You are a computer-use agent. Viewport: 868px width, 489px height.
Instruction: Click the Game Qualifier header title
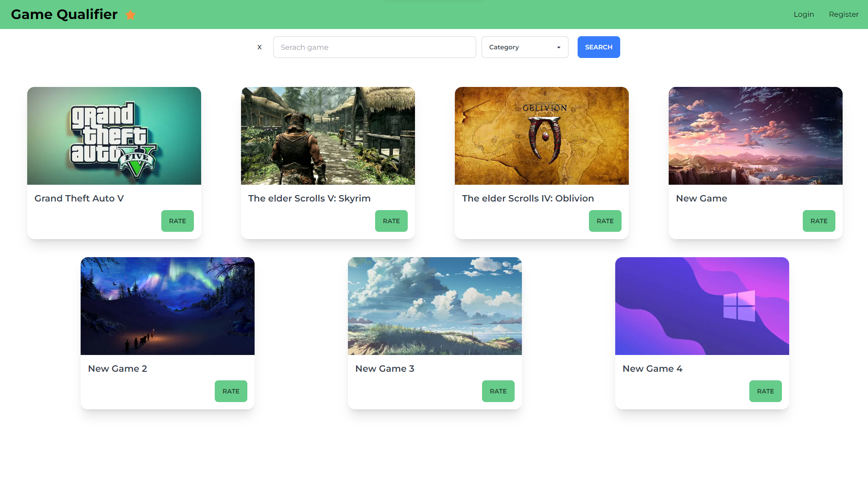click(64, 14)
